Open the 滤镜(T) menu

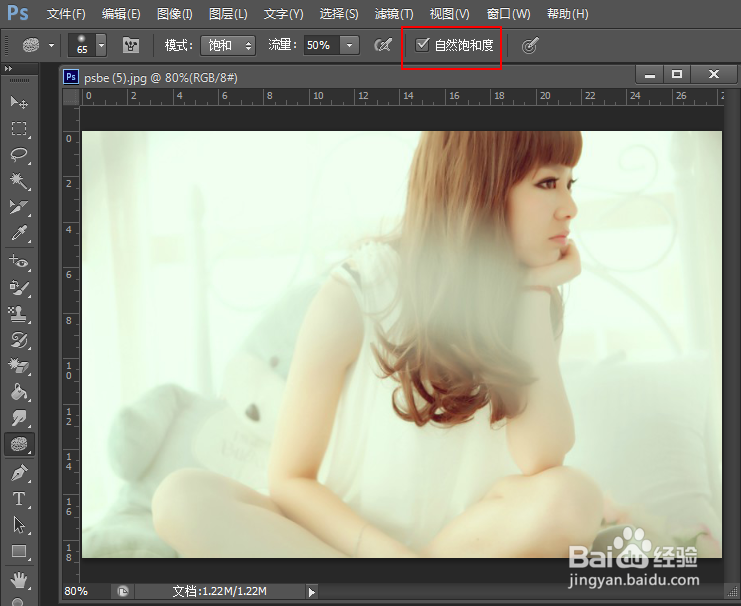coord(394,14)
